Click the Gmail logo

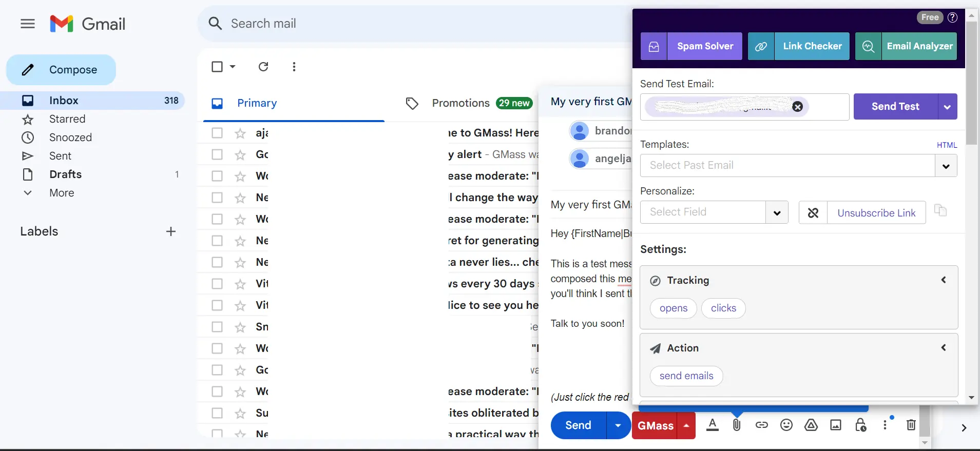click(x=87, y=24)
